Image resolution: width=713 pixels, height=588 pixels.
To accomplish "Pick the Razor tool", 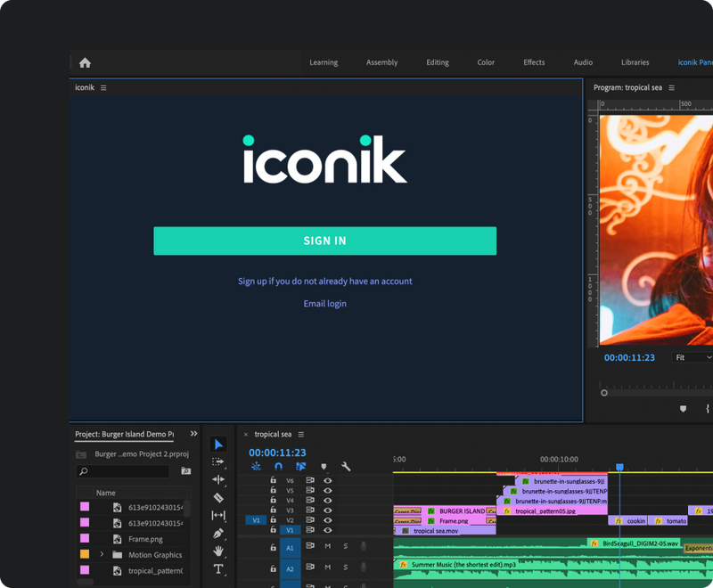I will click(x=217, y=495).
